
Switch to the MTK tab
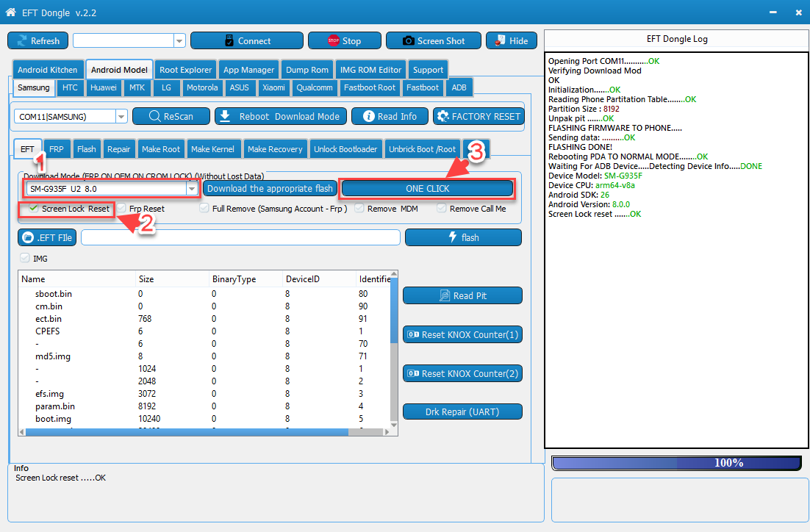pos(137,87)
